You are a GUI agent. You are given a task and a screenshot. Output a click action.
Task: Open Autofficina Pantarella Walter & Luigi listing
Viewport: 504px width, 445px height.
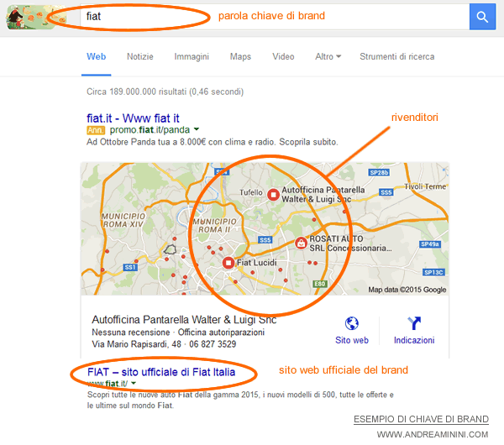click(x=184, y=320)
